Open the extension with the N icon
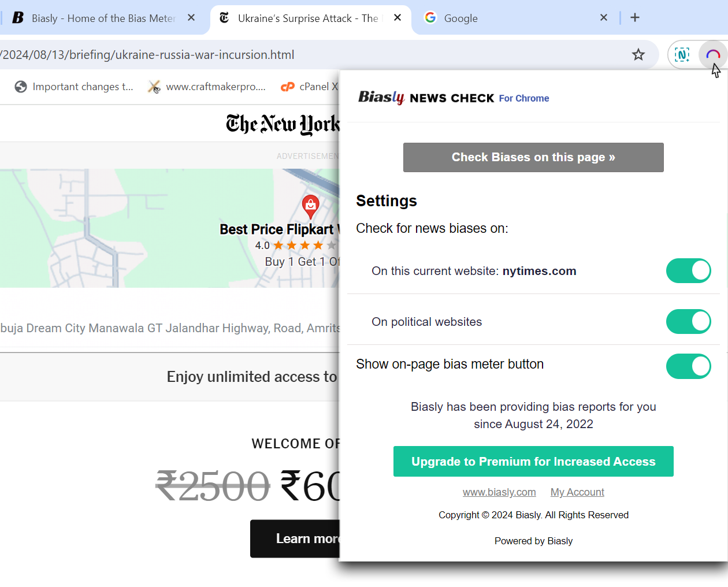Viewport: 728px width, 587px height. pos(682,55)
